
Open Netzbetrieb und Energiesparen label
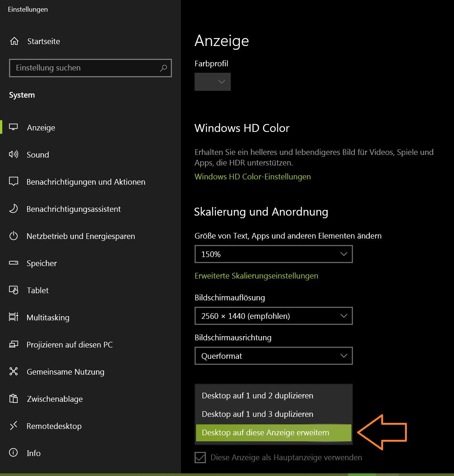point(81,236)
